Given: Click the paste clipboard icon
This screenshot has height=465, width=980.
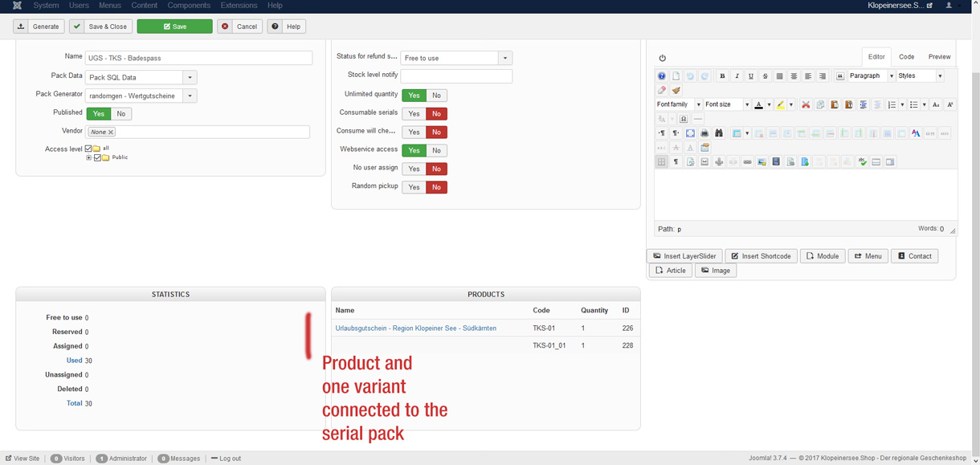Looking at the screenshot, I should coord(835,104).
